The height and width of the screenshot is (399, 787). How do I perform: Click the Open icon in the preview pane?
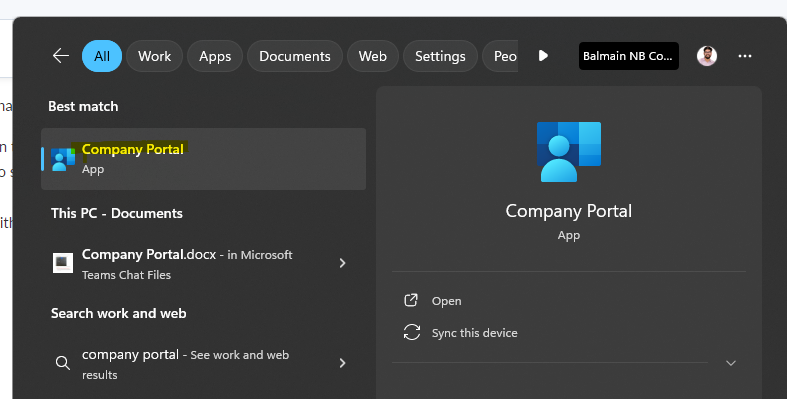[x=411, y=300]
